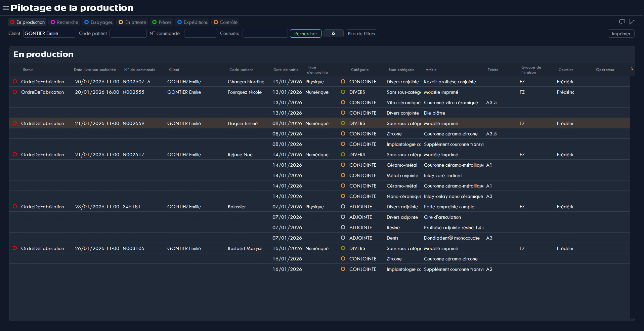The height and width of the screenshot is (331, 644).
Task: Switch to the Contrôle view
Action: [x=225, y=22]
